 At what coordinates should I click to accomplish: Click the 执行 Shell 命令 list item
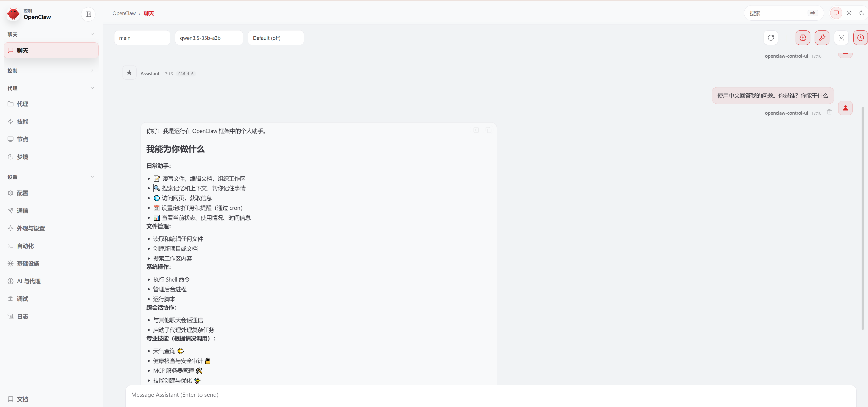click(x=171, y=279)
